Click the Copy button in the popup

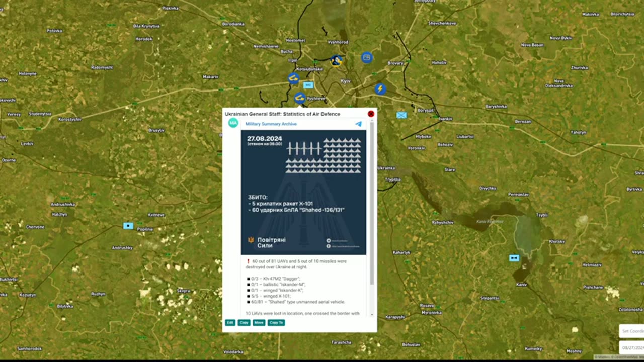point(244,323)
